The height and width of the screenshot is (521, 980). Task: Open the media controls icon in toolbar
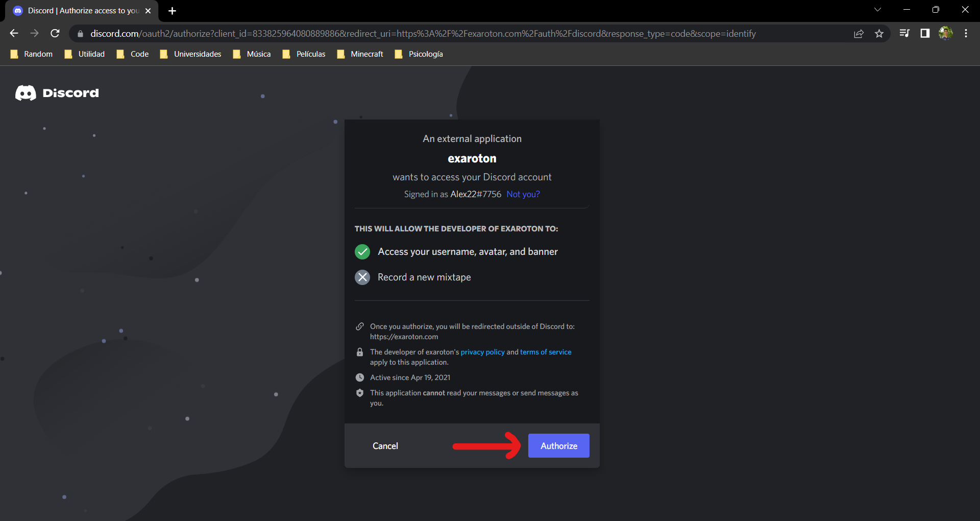coord(904,33)
